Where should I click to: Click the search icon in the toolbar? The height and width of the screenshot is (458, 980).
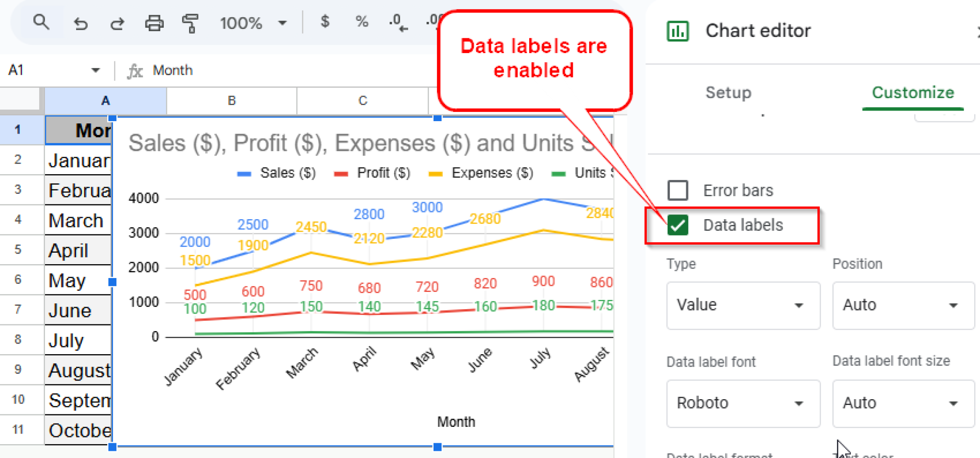click(42, 22)
